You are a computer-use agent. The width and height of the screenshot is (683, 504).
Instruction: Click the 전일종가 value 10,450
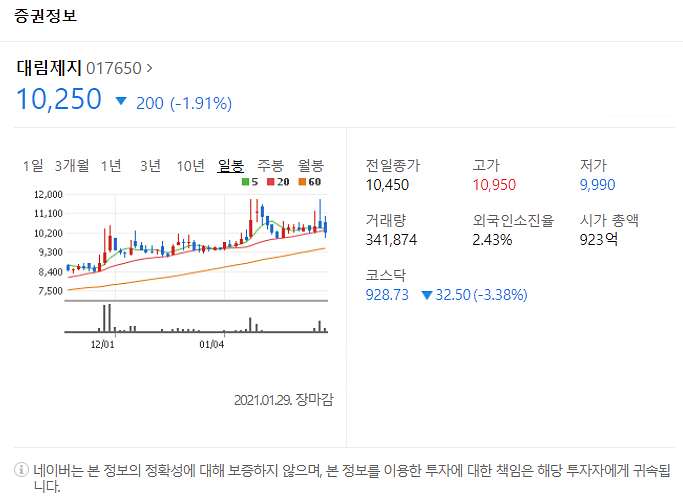tap(387, 185)
